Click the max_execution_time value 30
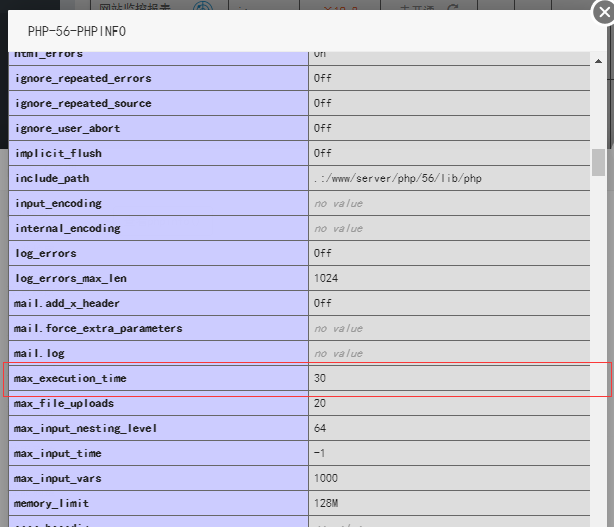 (x=320, y=379)
